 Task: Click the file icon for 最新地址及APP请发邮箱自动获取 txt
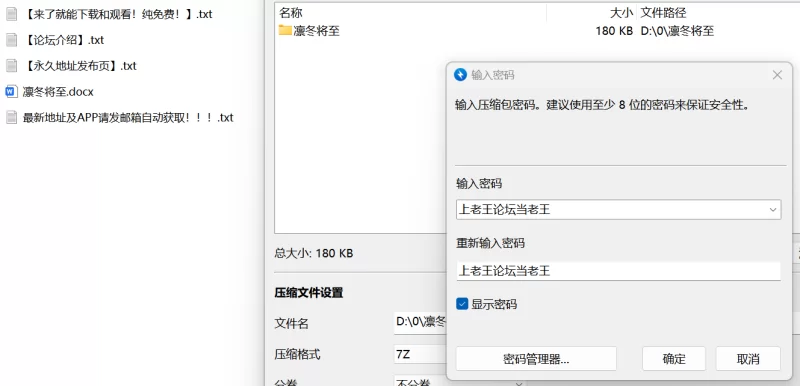(11, 117)
